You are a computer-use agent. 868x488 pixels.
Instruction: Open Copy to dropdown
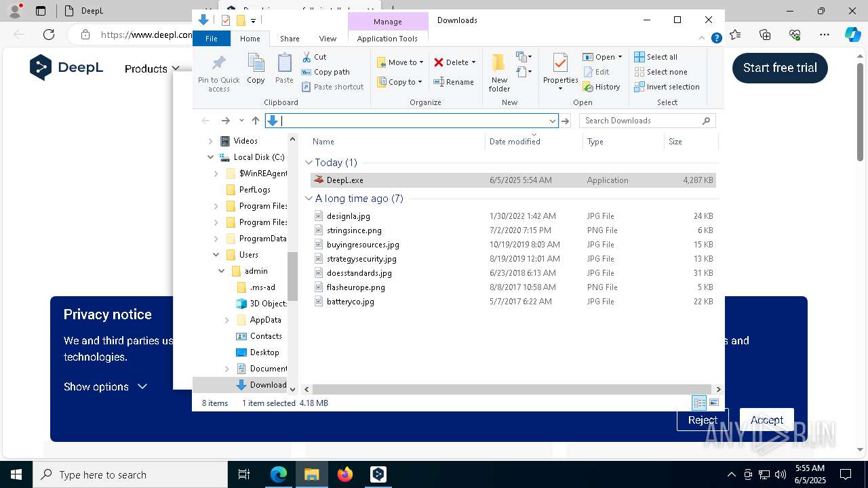coord(400,82)
